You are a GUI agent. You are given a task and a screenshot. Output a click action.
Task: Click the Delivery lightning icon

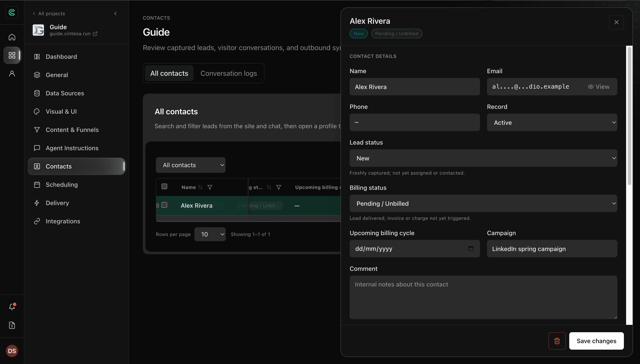(37, 203)
